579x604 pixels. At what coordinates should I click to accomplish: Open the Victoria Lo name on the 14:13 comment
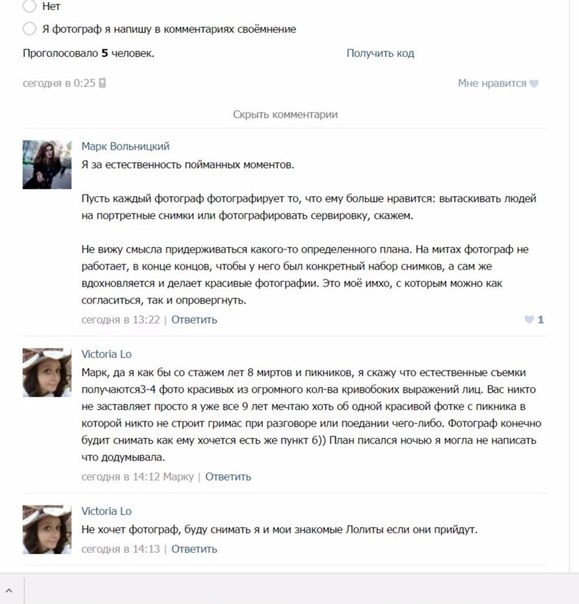[x=106, y=511]
